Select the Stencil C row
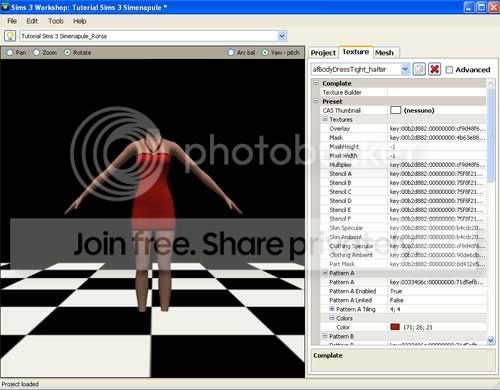500x390 pixels. coord(404,191)
